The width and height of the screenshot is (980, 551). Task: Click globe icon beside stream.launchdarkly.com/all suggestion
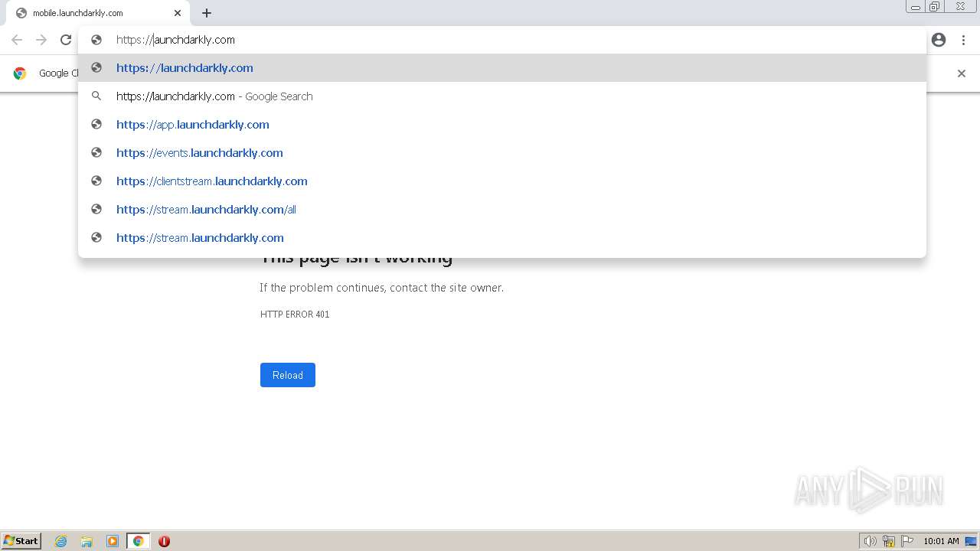point(96,210)
